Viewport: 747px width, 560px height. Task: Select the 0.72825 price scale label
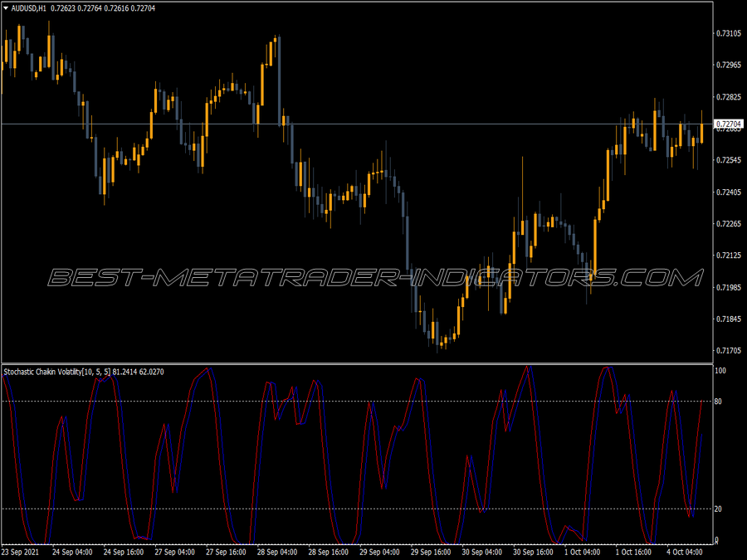pyautogui.click(x=729, y=97)
